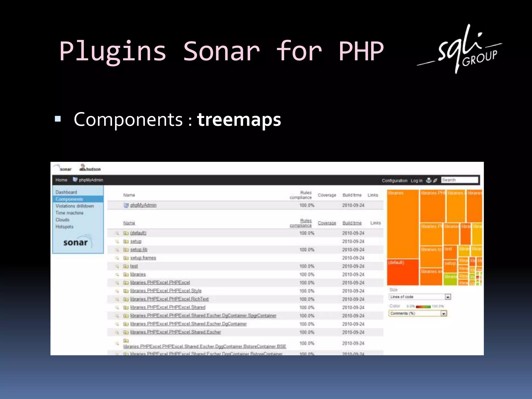Open the Color dropdown showing Comments (%)
This screenshot has height=399, width=532.
click(x=418, y=313)
